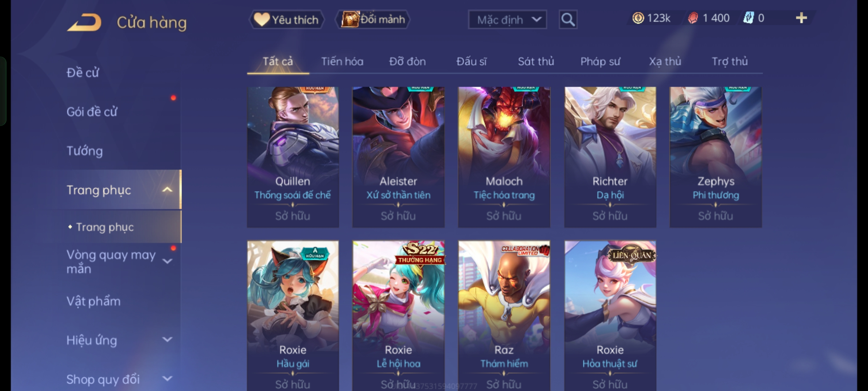Expand Vòng quay may mắn section
Screen dimensions: 868x391
coord(167,261)
